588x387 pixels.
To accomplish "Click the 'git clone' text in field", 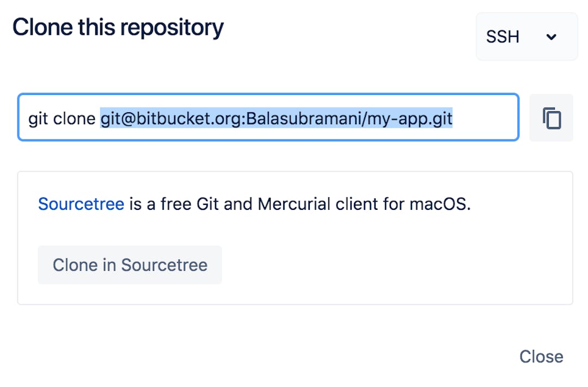I will point(62,118).
